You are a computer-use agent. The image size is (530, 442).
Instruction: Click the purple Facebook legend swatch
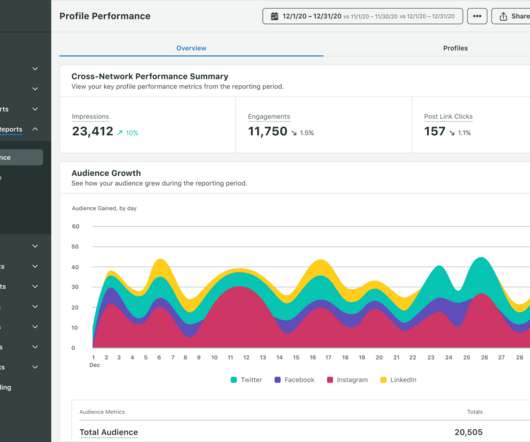coord(278,380)
